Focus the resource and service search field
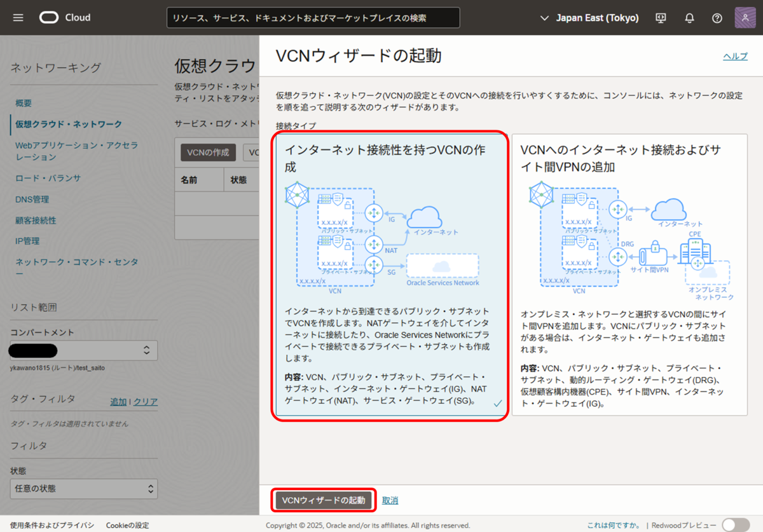Screen dimensions: 763x532 313,18
